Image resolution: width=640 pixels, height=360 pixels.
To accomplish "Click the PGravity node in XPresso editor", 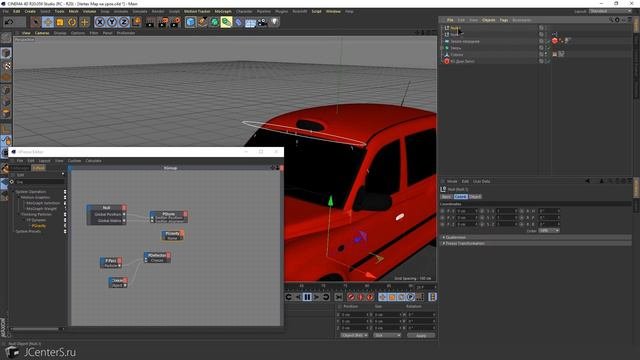I will point(173,235).
